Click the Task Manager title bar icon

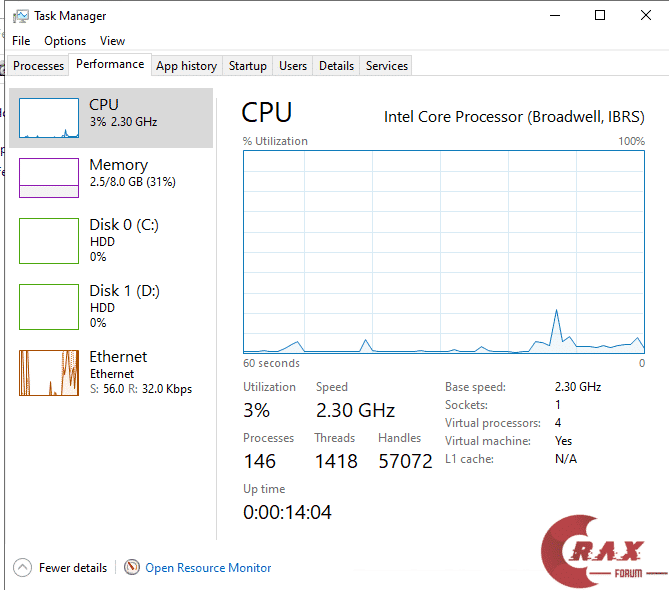[20, 16]
